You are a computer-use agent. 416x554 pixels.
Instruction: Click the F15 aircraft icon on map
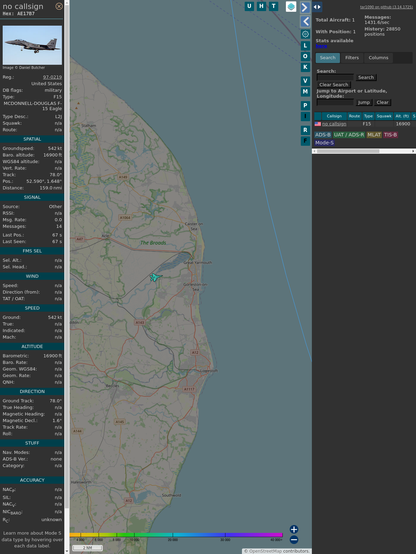(x=155, y=277)
